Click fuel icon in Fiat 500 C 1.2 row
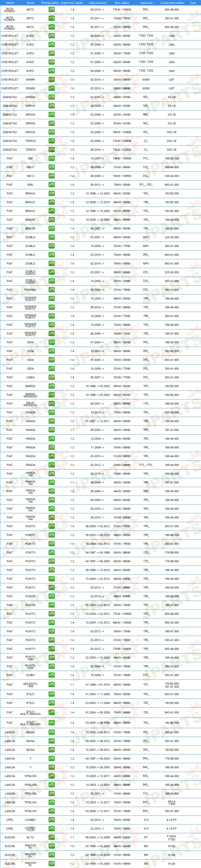 click(51, 167)
